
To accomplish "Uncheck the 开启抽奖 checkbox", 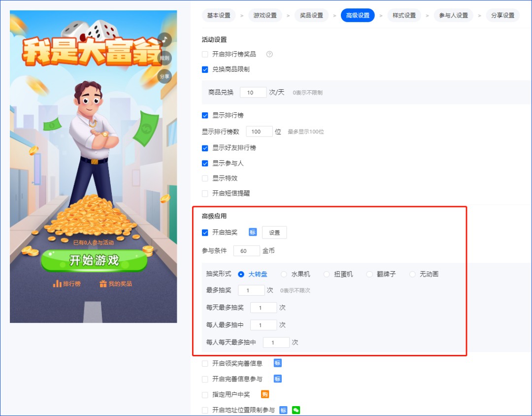I will click(x=205, y=233).
